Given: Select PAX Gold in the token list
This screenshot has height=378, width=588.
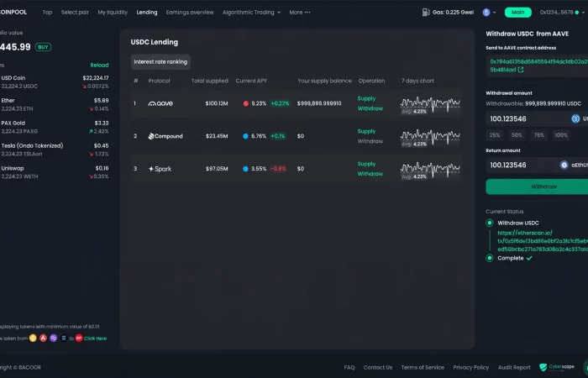Looking at the screenshot, I should coord(55,127).
